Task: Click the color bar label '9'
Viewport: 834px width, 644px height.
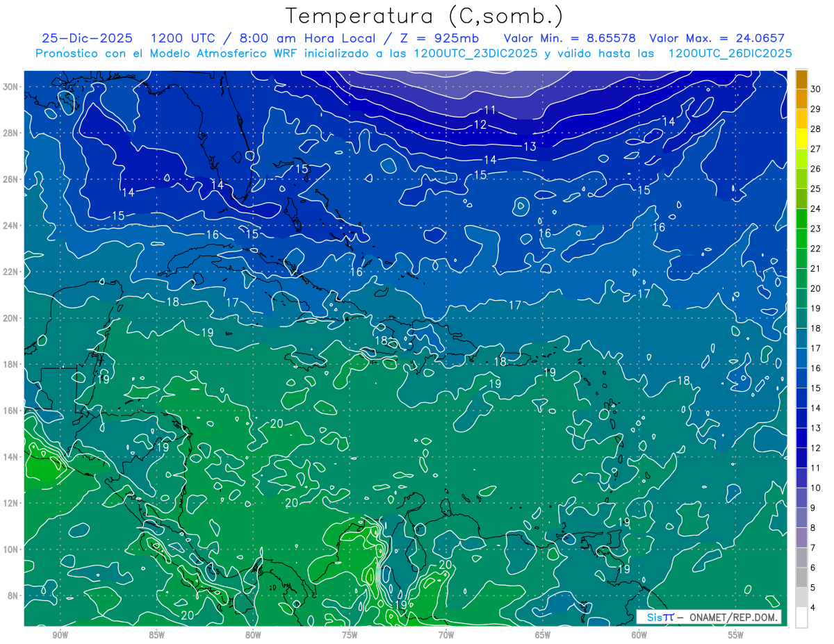Action: tap(815, 508)
